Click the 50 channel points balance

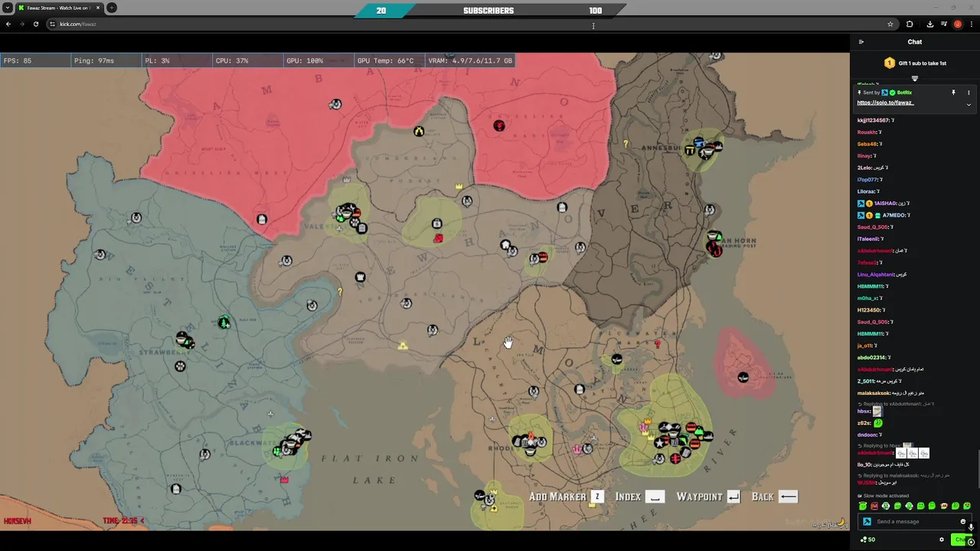point(867,540)
